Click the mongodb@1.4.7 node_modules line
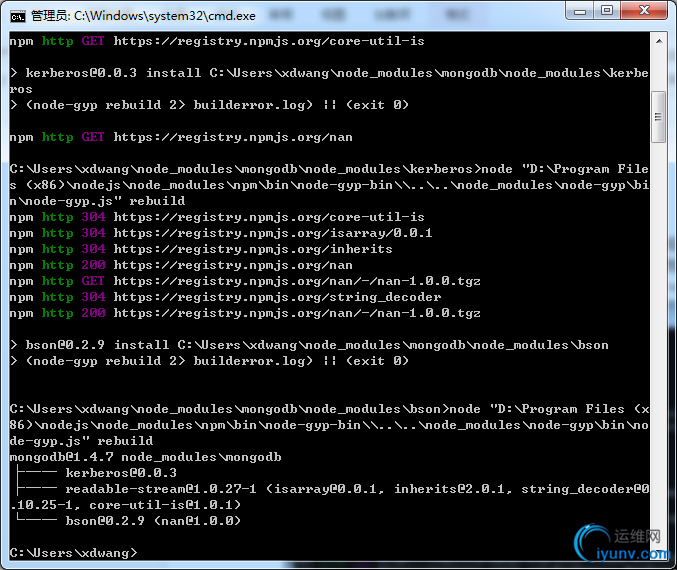 pos(146,457)
